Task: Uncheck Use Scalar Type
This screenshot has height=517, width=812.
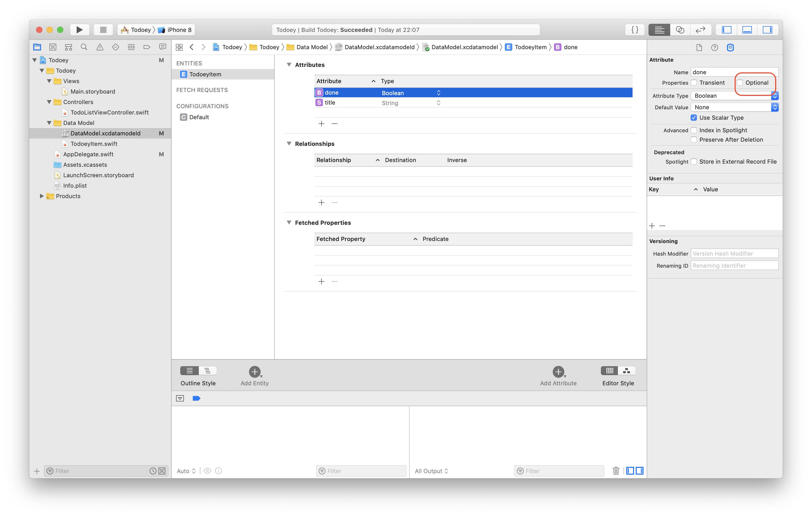Action: tap(694, 118)
